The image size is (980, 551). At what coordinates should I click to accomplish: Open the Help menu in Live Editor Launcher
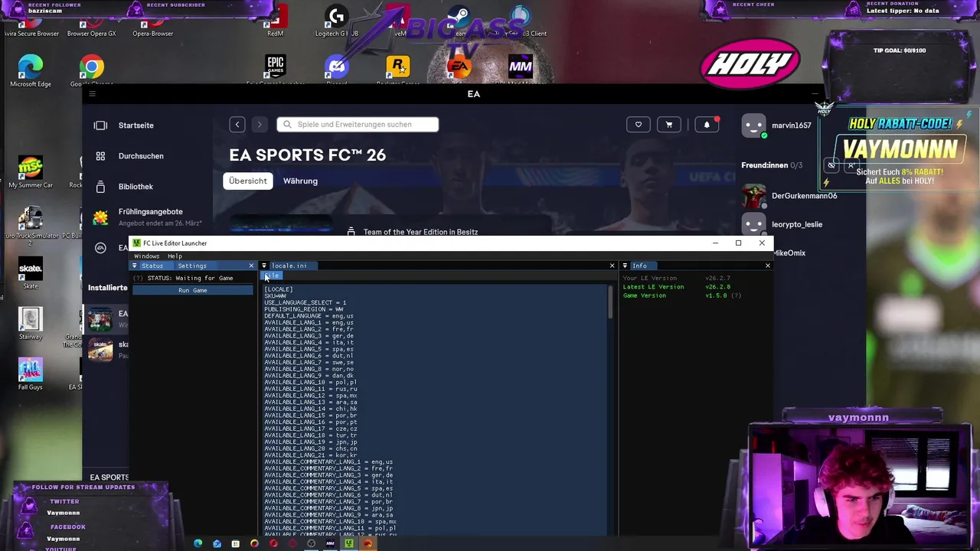(175, 256)
